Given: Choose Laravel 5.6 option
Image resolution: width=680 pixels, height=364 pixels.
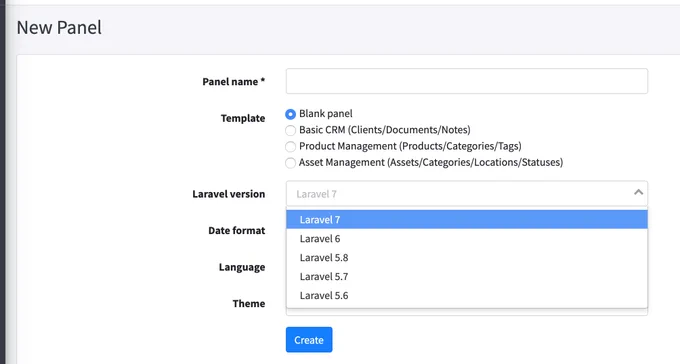Looking at the screenshot, I should 467,295.
